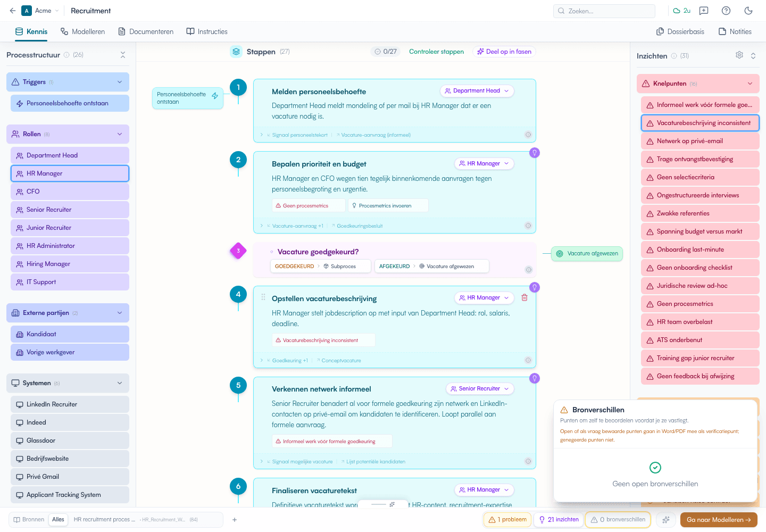Collapse the Triggers section
This screenshot has height=532, width=766.
pos(120,82)
